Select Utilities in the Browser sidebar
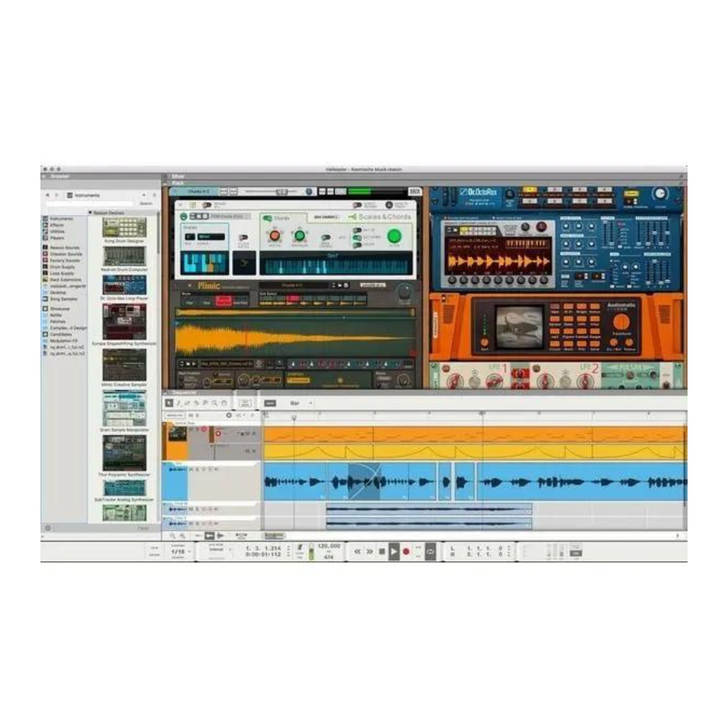Screen dimensions: 728x728 (57, 231)
